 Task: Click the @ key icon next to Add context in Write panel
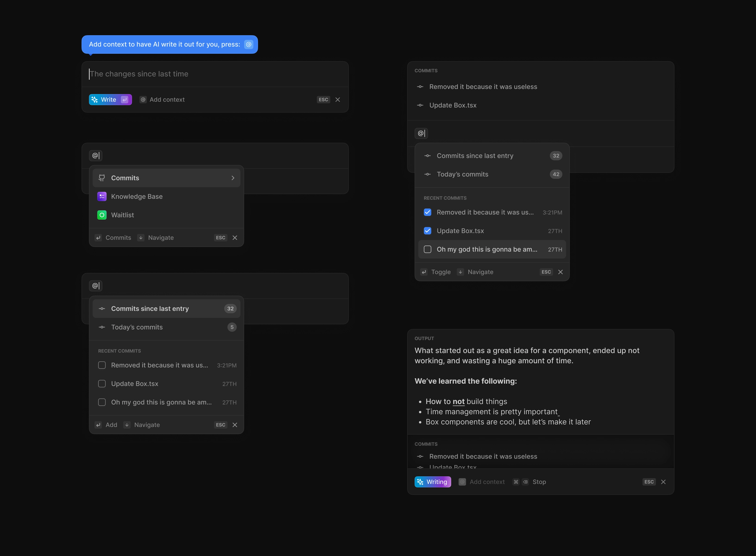click(143, 100)
